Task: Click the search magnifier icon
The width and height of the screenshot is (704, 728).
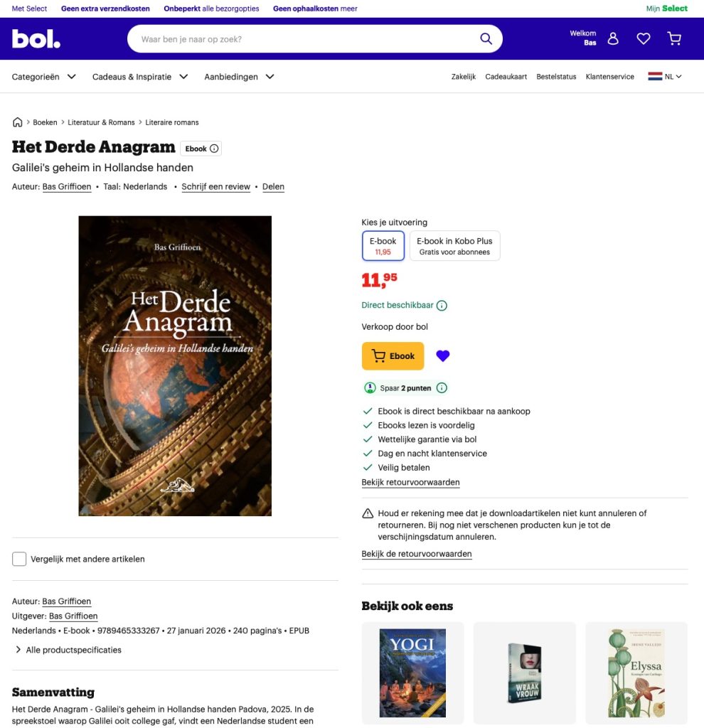Action: (486, 38)
